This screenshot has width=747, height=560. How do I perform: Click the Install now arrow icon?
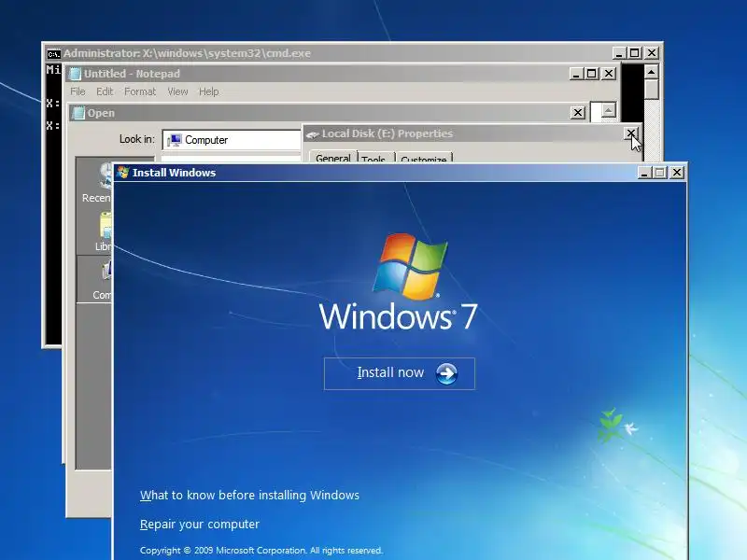446,373
